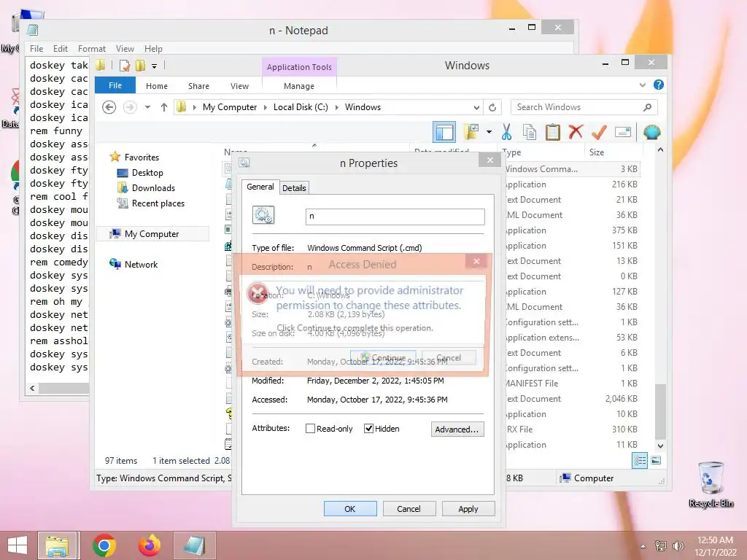Uncheck the Hidden attribute checkbox
Viewport: 747px width, 560px height.
pyautogui.click(x=368, y=429)
